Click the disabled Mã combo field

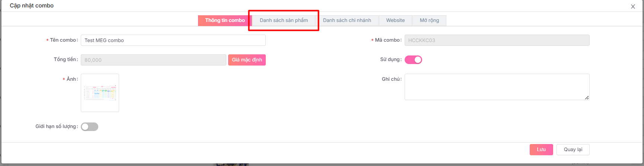(497, 40)
